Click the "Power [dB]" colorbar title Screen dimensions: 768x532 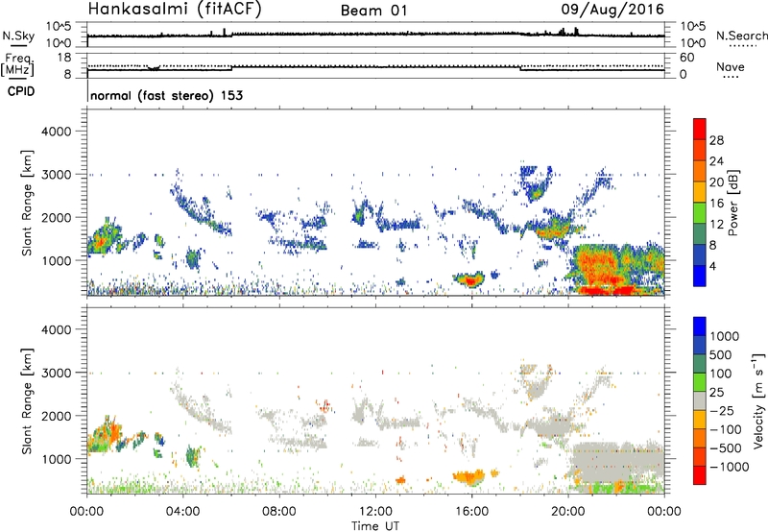tap(733, 203)
